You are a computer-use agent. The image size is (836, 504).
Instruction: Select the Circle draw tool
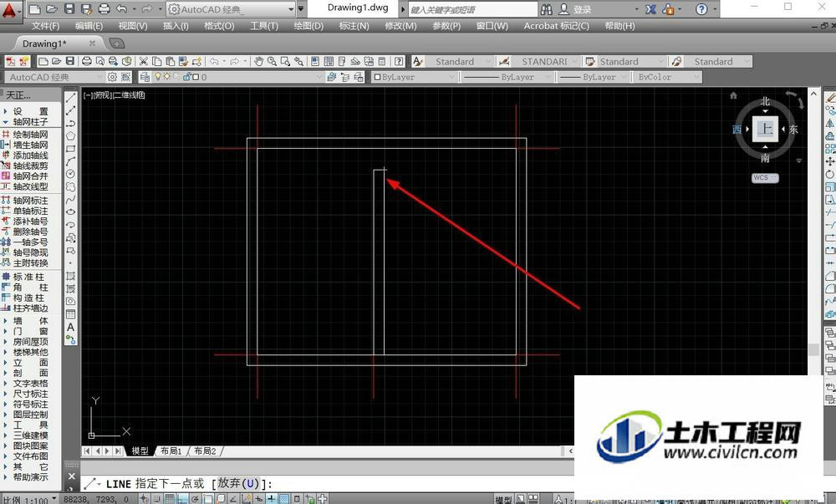point(70,174)
